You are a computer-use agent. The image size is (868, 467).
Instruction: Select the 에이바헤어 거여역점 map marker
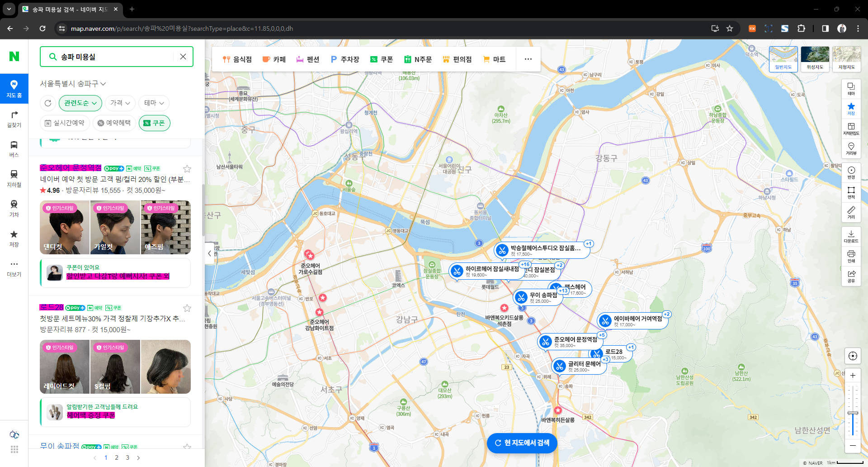click(632, 321)
